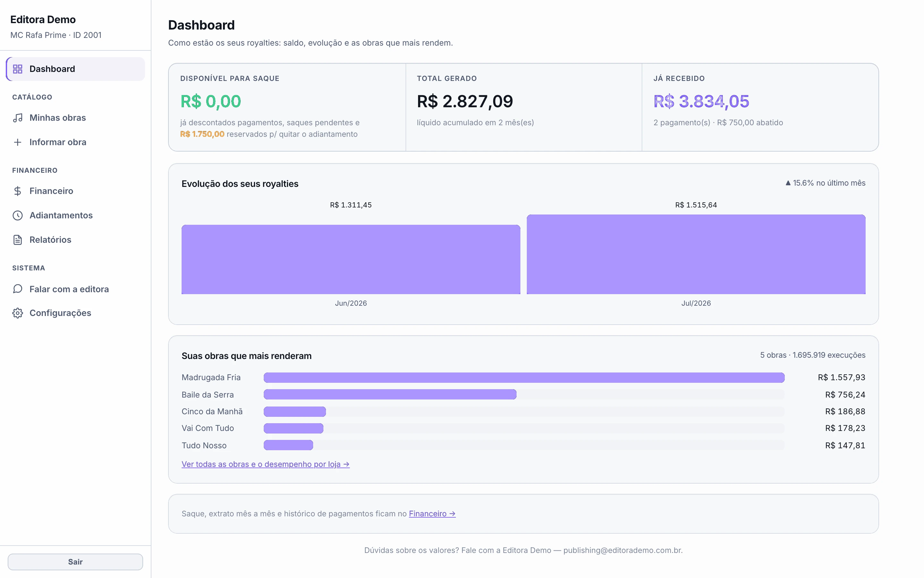The width and height of the screenshot is (924, 578).
Task: Click the chat bubble Falar com a editora icon
Action: click(x=18, y=289)
